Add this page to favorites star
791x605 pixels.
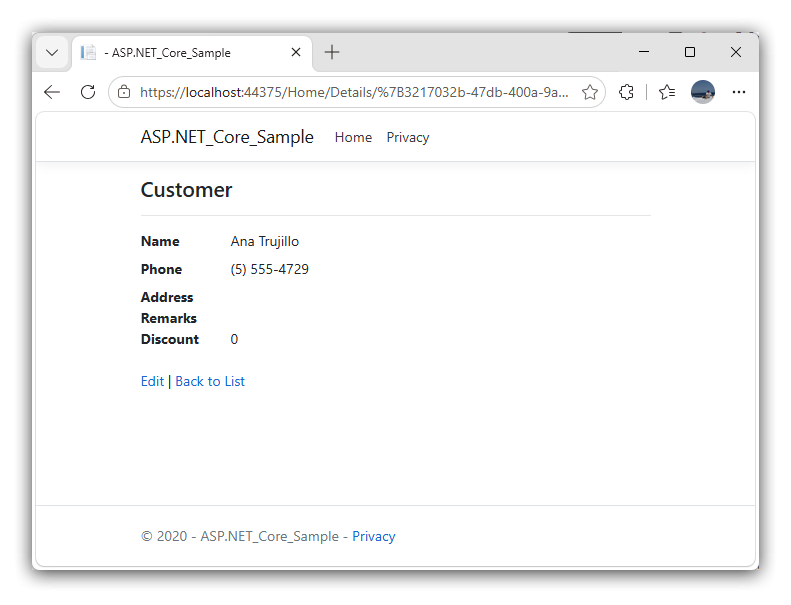coord(589,92)
